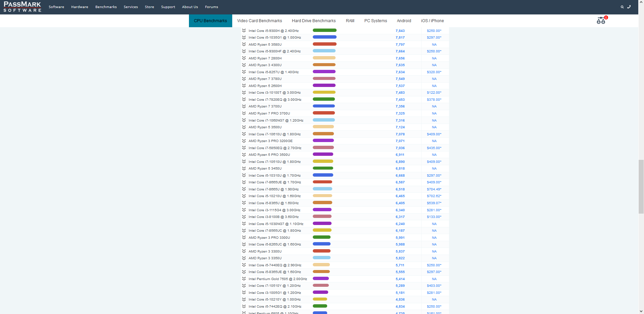Open the Hardware menu in top navigation

pyautogui.click(x=80, y=7)
